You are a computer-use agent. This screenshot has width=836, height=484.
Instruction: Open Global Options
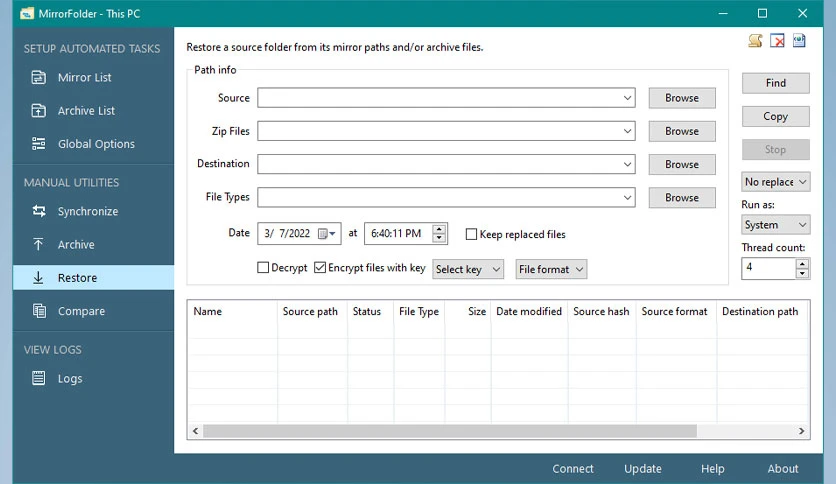pyautogui.click(x=96, y=143)
